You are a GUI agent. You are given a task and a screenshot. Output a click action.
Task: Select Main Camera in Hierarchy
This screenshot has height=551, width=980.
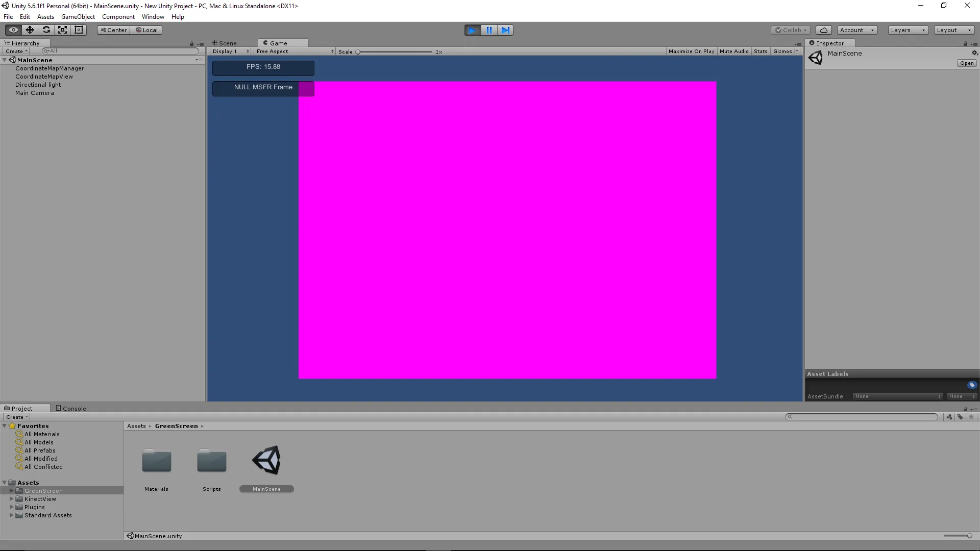coord(34,93)
